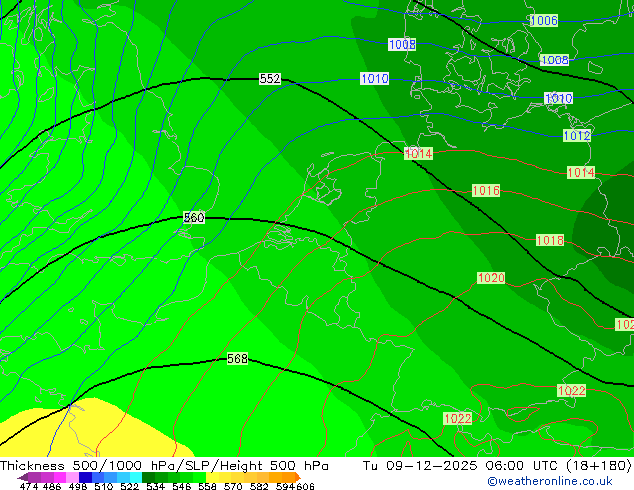Click the 552 height contour label
The height and width of the screenshot is (490, 634).
[x=270, y=78]
